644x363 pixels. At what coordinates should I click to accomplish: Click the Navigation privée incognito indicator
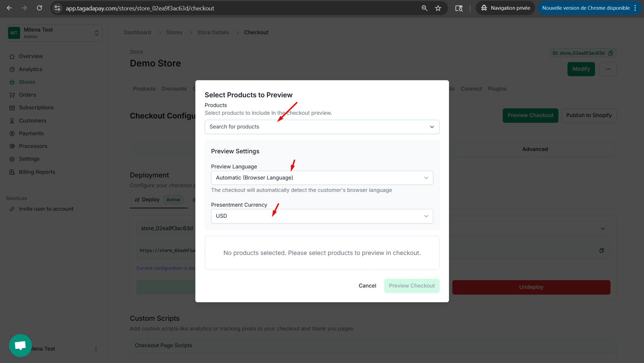[505, 8]
